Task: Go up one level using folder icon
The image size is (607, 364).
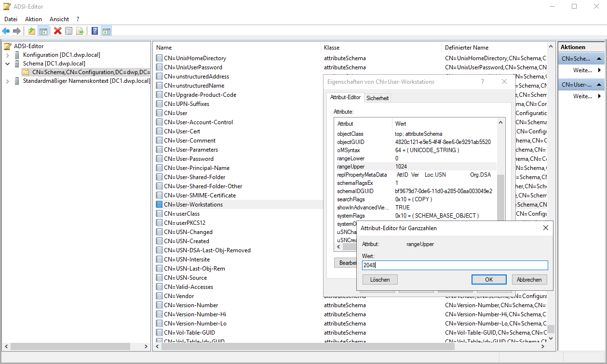Action: 32,31
